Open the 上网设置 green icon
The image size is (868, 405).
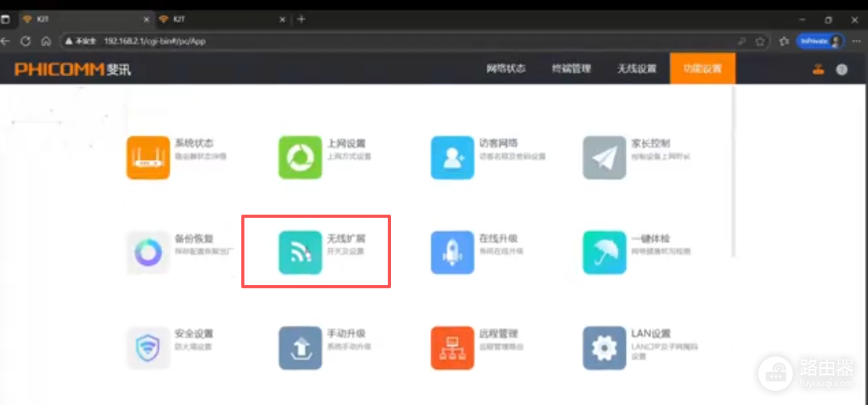300,157
